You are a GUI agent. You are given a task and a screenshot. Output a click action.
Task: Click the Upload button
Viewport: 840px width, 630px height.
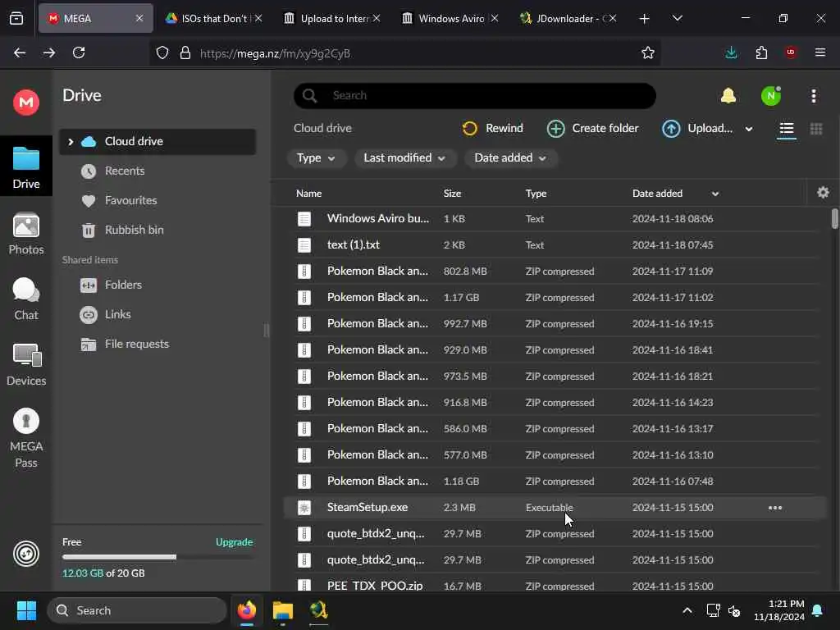(x=697, y=129)
